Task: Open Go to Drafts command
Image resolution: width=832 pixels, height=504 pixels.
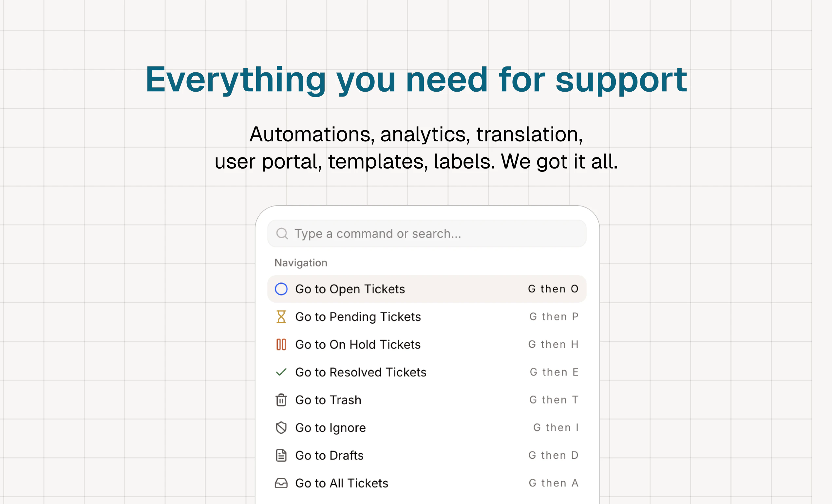Action: coord(329,456)
